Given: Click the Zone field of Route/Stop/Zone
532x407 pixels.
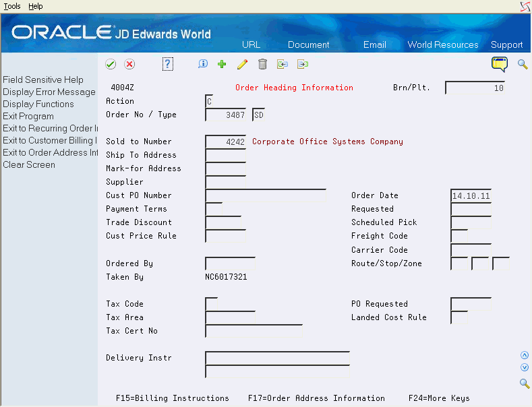Looking at the screenshot, I should click(x=501, y=263).
